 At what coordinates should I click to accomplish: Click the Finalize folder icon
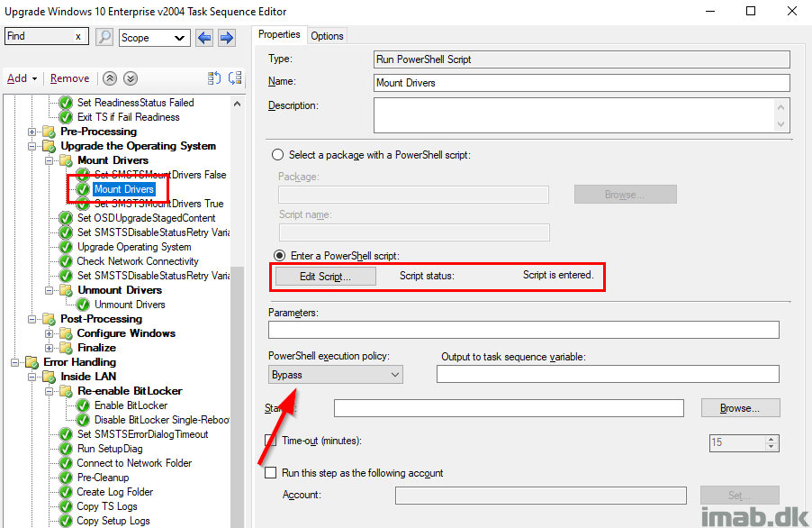66,348
